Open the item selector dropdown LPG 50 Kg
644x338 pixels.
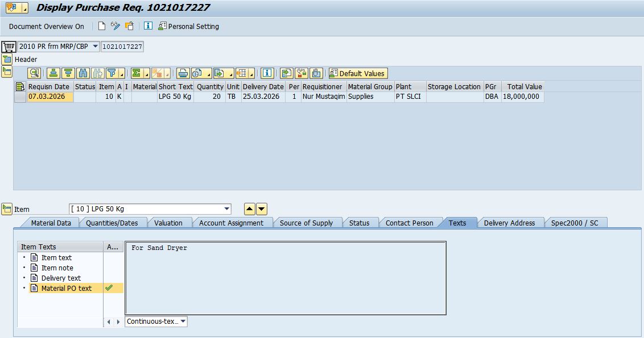click(x=227, y=209)
